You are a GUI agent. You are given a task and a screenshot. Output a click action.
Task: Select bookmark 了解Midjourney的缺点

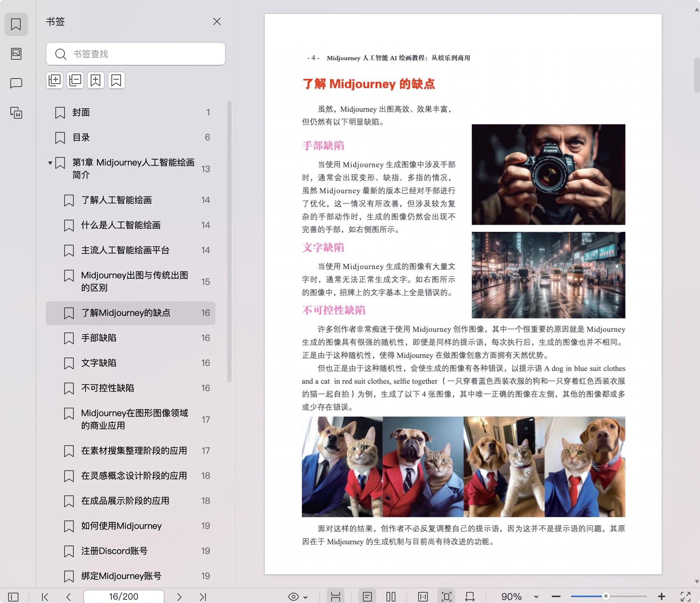(131, 313)
